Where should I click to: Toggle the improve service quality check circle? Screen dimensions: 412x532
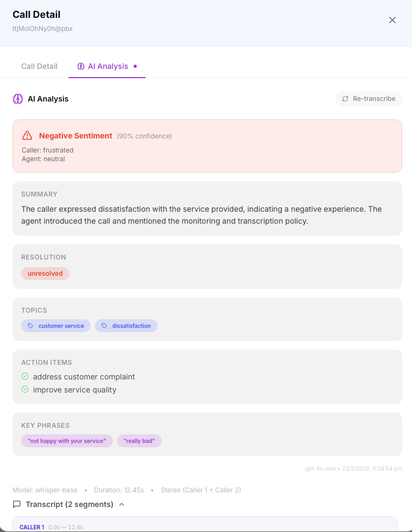pos(25,389)
